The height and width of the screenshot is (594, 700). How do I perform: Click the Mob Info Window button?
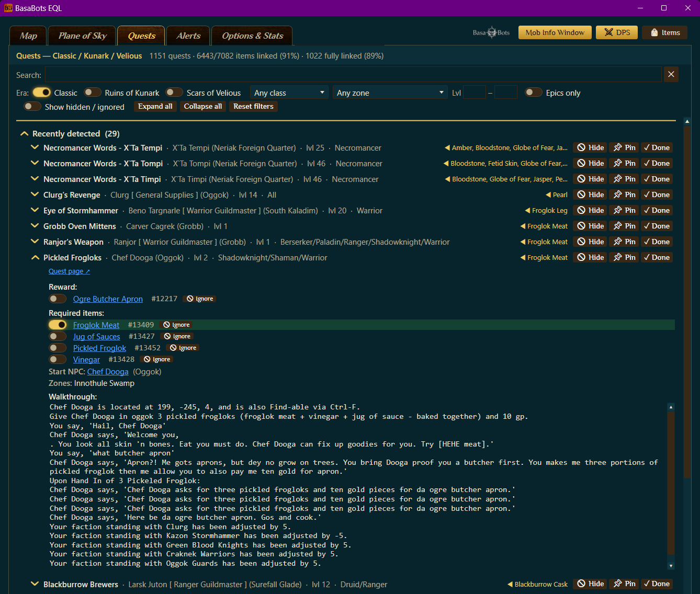tap(555, 32)
